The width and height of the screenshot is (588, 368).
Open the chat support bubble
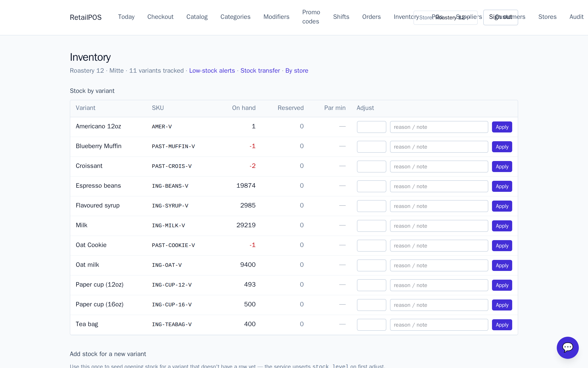coord(568,348)
